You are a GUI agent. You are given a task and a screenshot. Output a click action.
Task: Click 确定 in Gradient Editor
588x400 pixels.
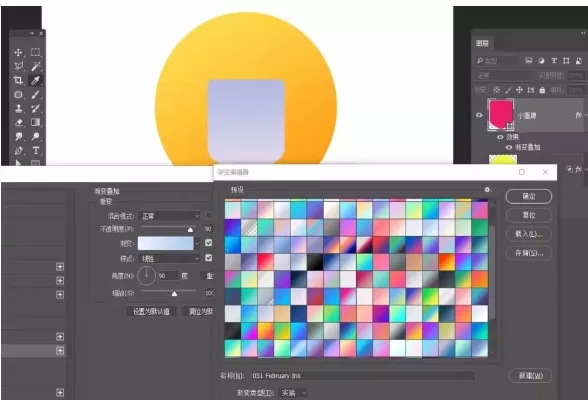[x=529, y=196]
